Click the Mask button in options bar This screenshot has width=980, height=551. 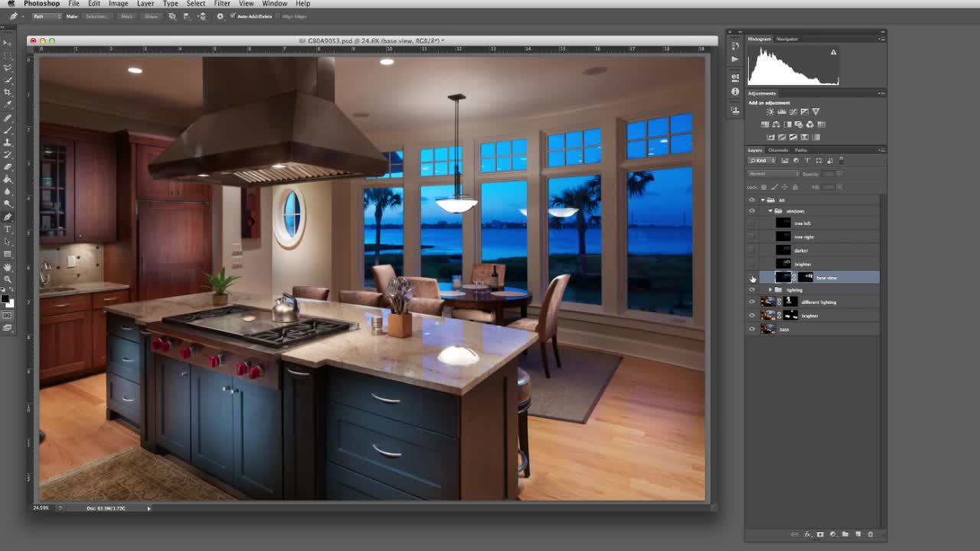tap(126, 16)
